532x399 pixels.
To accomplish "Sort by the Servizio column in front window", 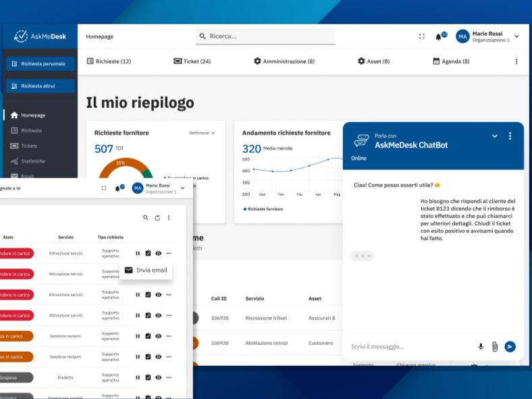I will [65, 237].
